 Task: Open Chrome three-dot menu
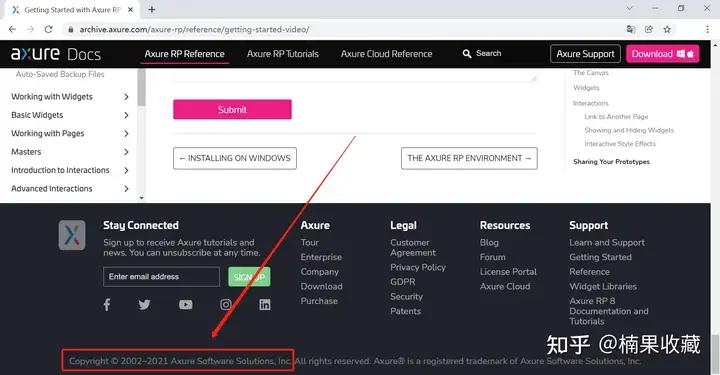pyautogui.click(x=707, y=29)
